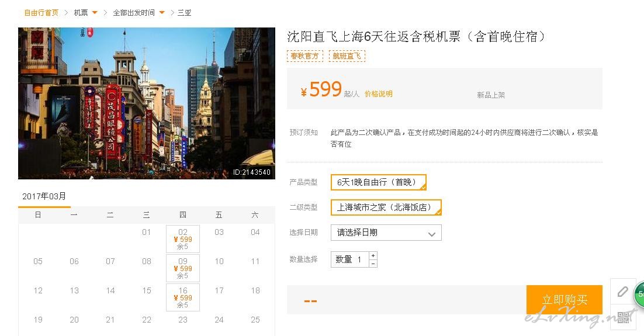644x336 pixels.
Task: Expand the 全部出发时间 dropdown arrow
Action: click(162, 13)
